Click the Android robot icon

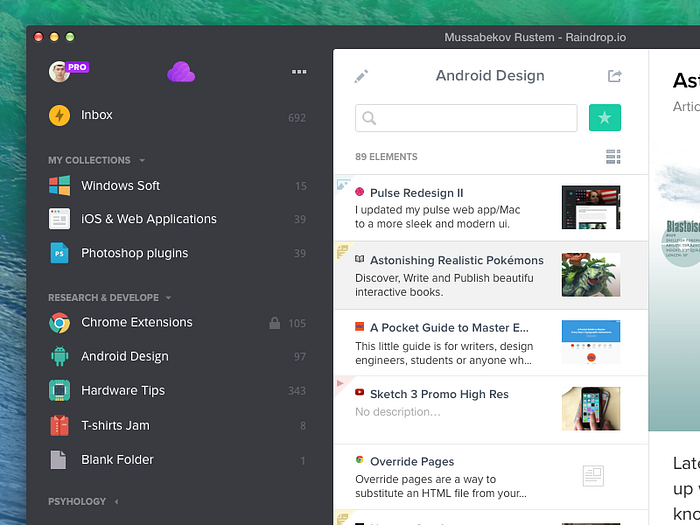(x=59, y=356)
